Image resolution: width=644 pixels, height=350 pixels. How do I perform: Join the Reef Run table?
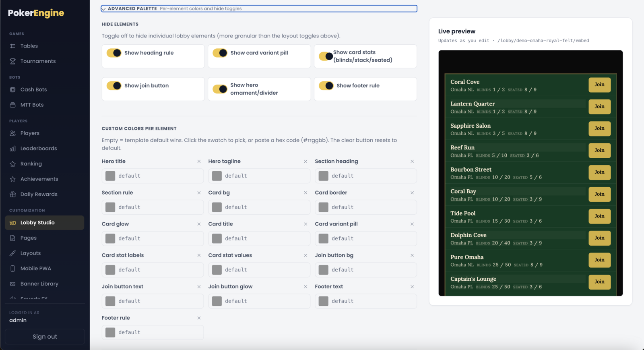point(599,150)
